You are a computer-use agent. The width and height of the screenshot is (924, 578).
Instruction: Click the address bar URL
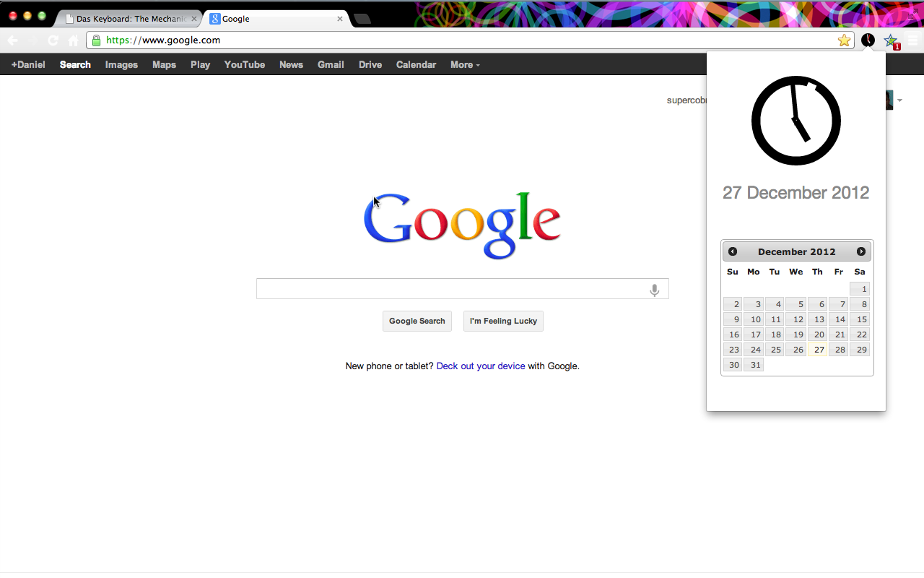[x=163, y=40]
